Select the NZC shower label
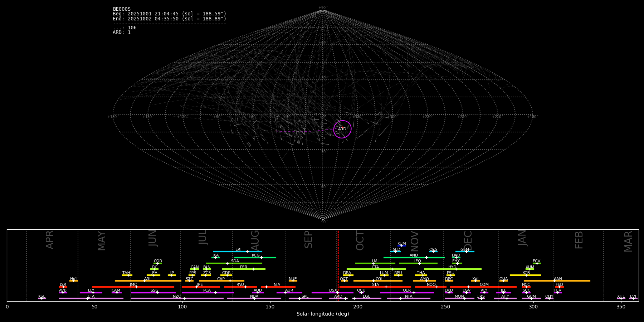Image resolution: width=644 pixels, height=322 pixels. [177, 297]
